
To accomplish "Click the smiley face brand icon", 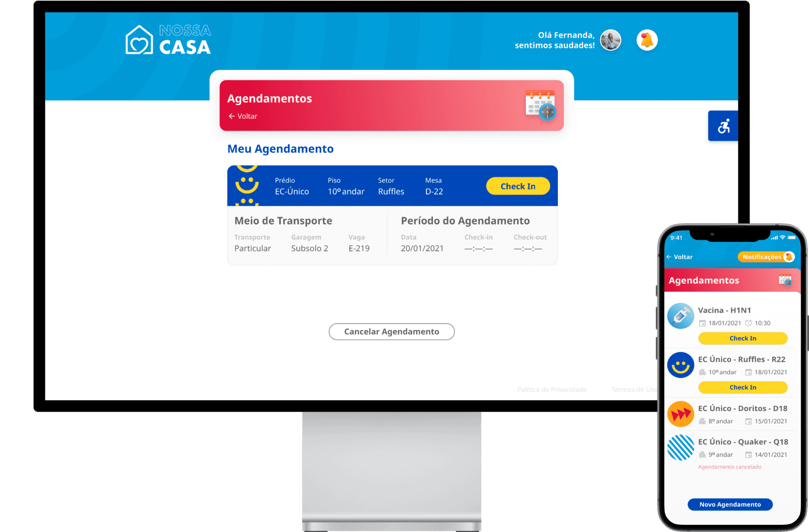I will point(246,187).
